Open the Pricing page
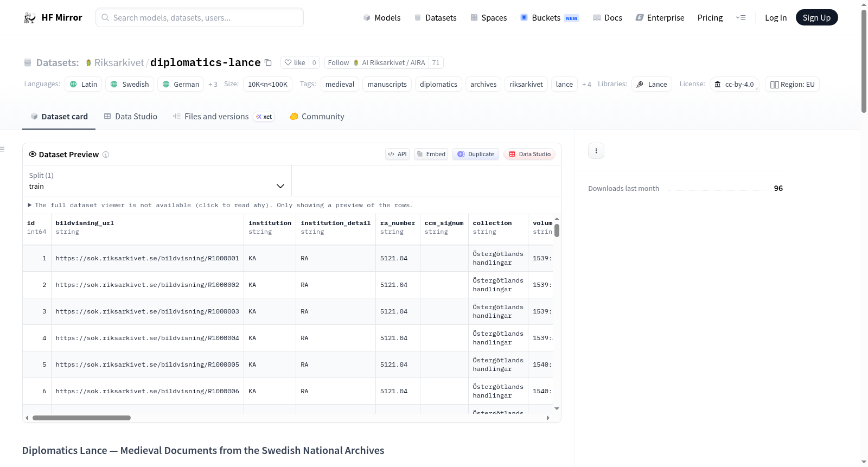 710,18
